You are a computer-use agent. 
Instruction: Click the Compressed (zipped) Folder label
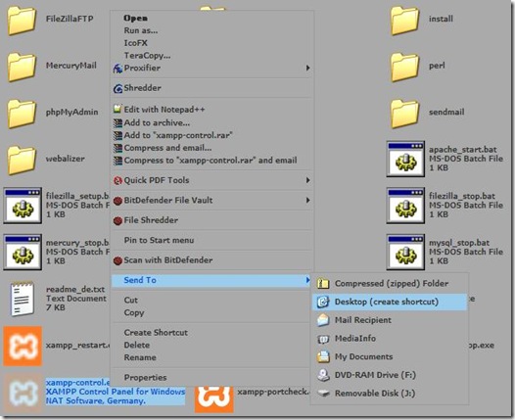tap(392, 283)
